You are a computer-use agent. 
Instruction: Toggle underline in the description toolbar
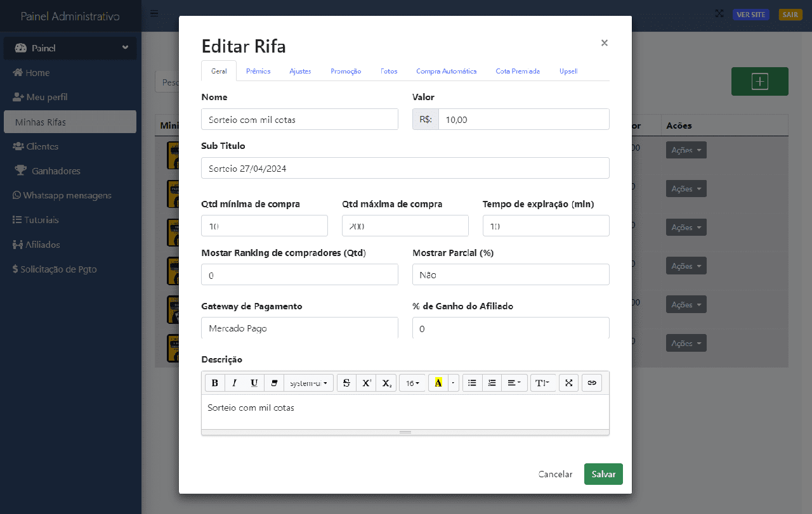click(254, 382)
